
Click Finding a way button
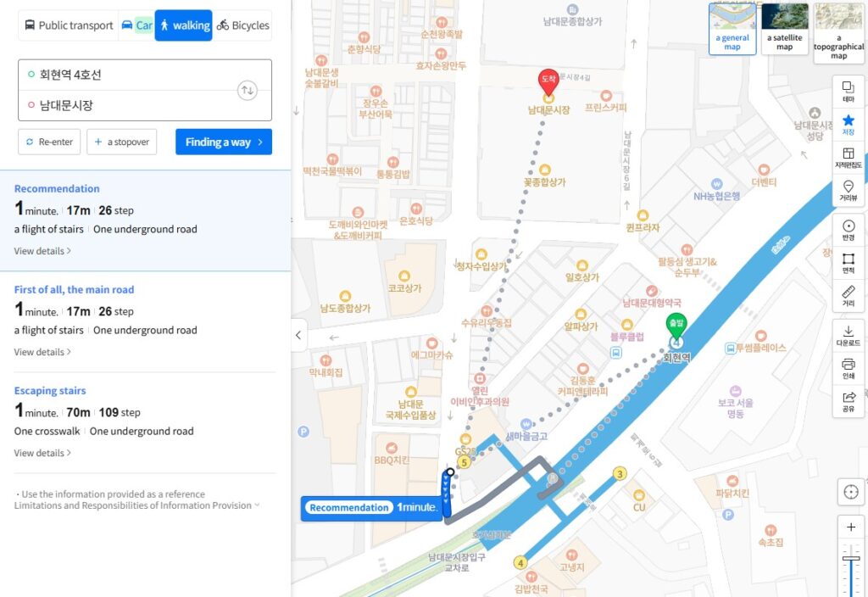click(x=224, y=142)
